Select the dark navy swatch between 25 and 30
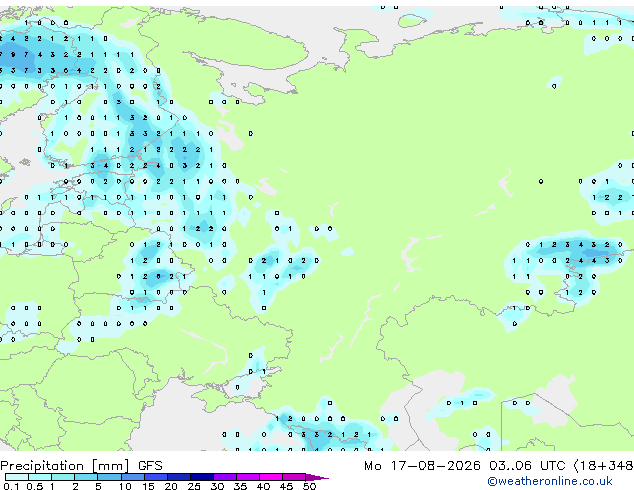The width and height of the screenshot is (634, 490). (202, 477)
